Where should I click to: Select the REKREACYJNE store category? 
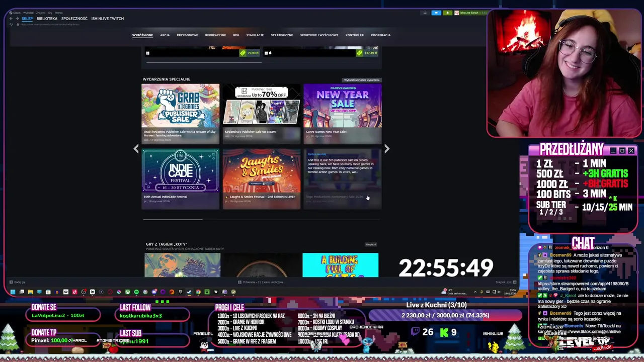[x=215, y=35]
